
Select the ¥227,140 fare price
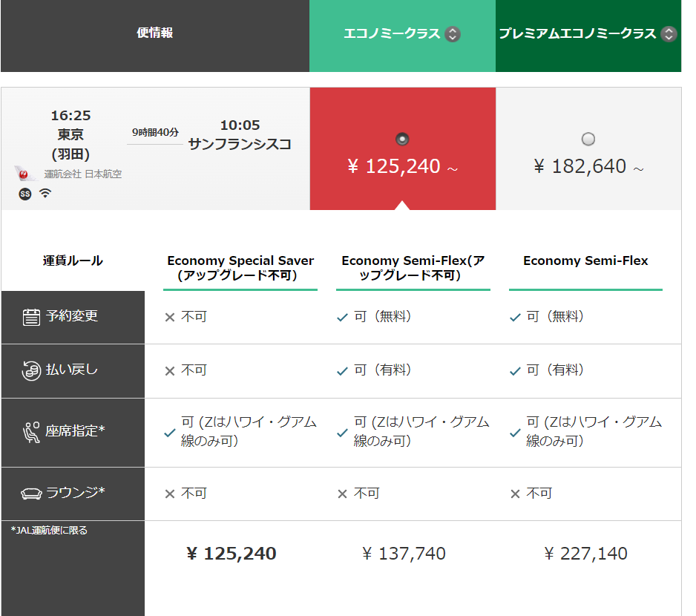(585, 554)
